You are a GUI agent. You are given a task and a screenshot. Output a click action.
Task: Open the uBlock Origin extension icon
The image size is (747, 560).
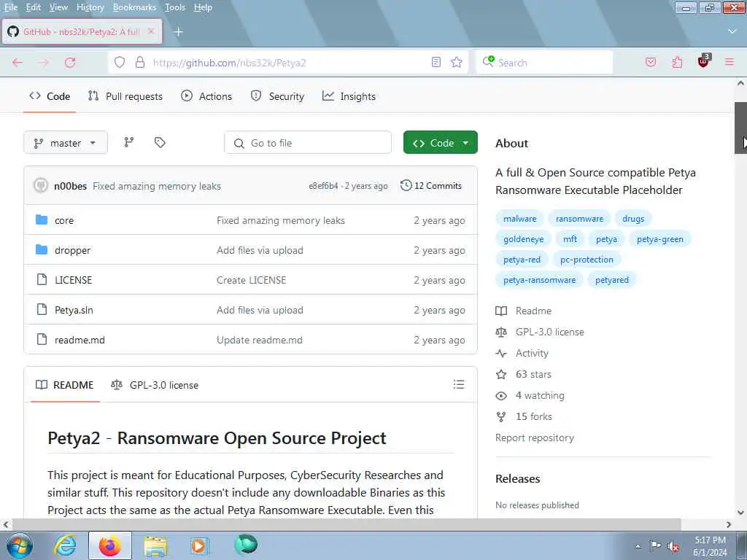[703, 61]
